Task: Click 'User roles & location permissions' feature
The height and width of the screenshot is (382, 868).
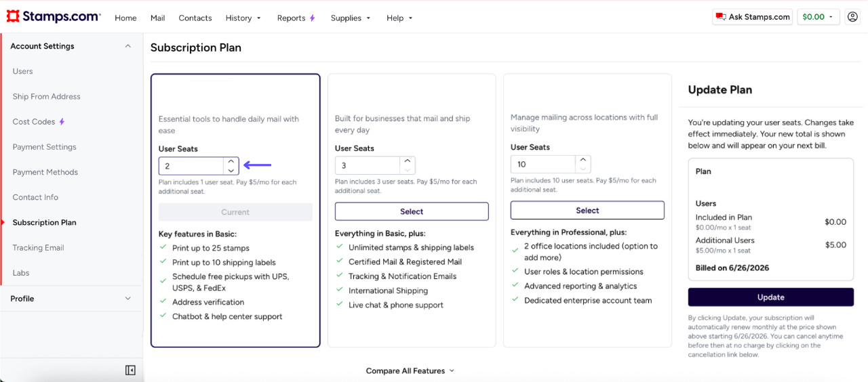Action: (584, 272)
